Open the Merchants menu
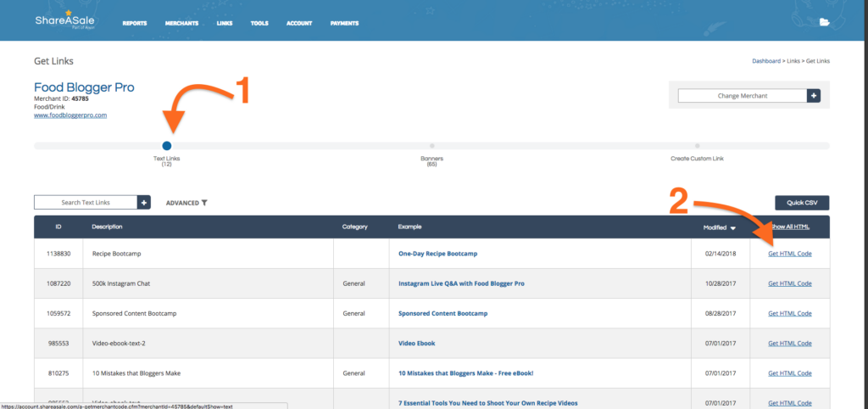The image size is (868, 409). [181, 23]
